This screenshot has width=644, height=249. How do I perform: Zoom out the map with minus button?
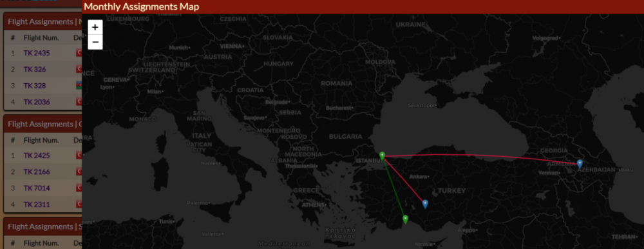point(95,42)
